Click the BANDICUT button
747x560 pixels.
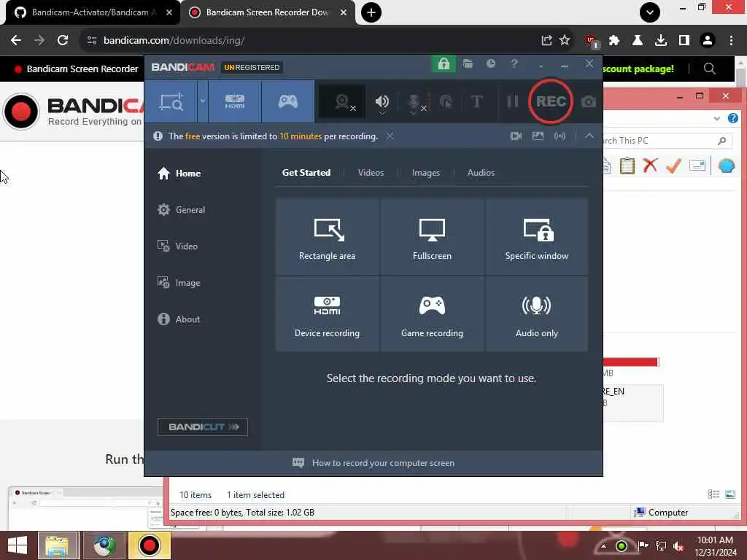[203, 427]
